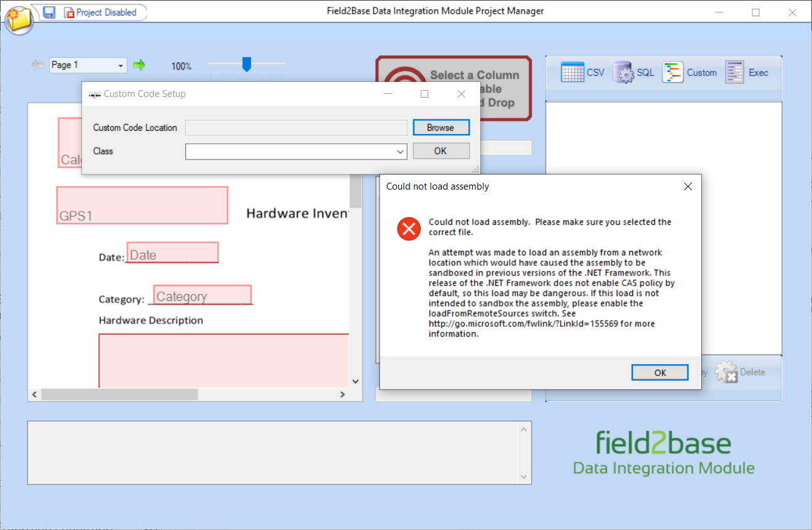
Task: Click the Custom Code Setup title icon
Action: [95, 94]
